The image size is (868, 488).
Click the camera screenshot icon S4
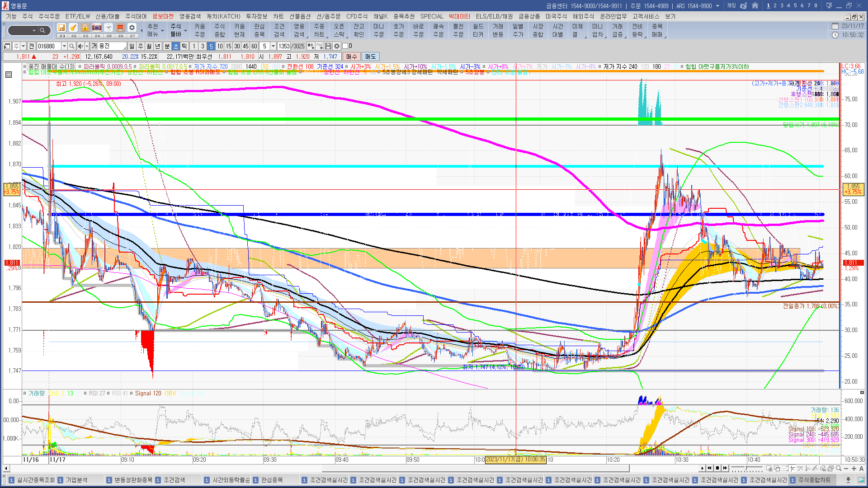coord(96,28)
